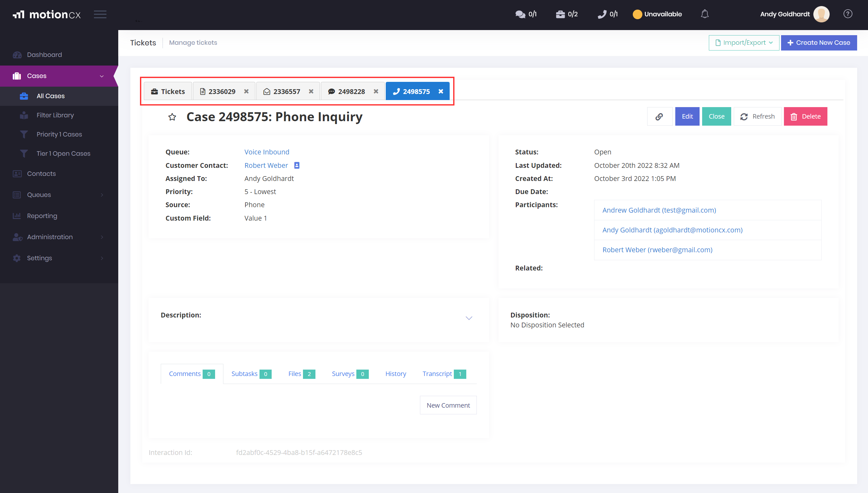This screenshot has width=868, height=493.
Task: Change the Unavailable status indicator
Action: click(x=657, y=14)
